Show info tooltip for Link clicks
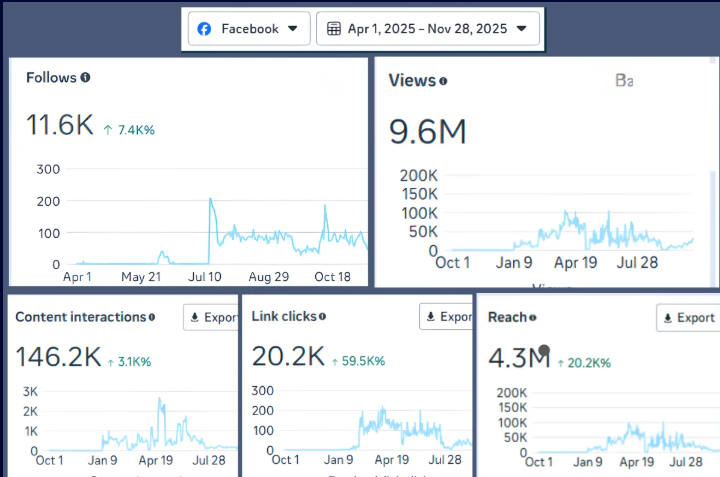The image size is (720, 477). 322,316
